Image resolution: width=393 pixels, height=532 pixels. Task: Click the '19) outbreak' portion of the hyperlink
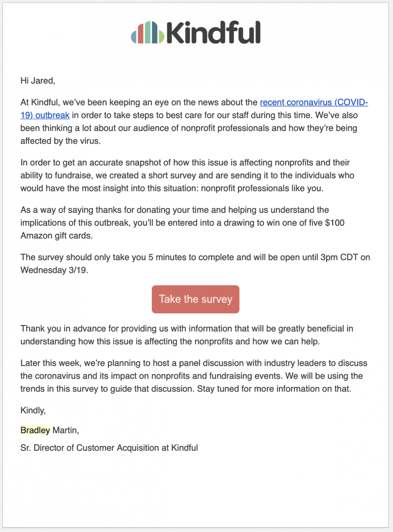coord(44,115)
